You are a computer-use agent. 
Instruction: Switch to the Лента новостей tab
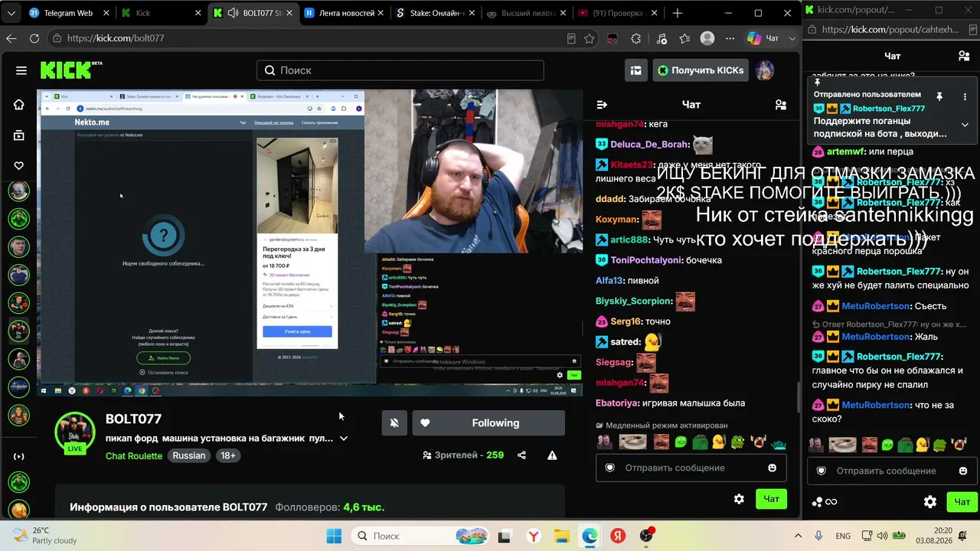coord(345,13)
